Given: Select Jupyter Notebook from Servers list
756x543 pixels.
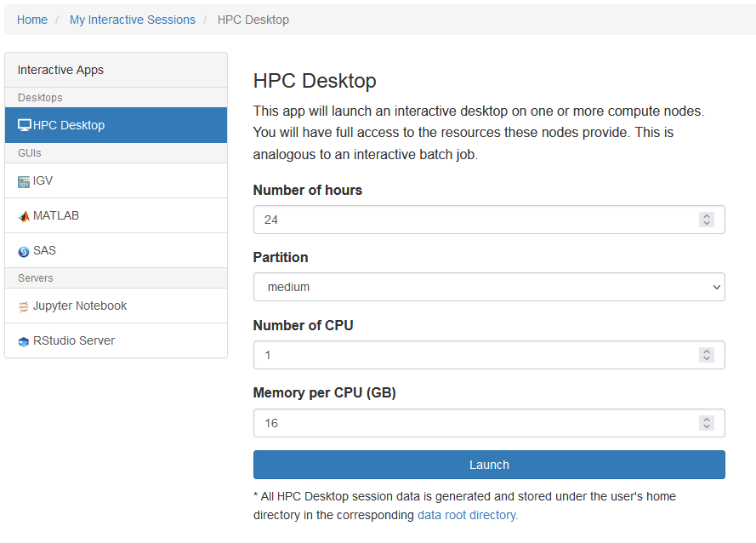Looking at the screenshot, I should [x=80, y=306].
